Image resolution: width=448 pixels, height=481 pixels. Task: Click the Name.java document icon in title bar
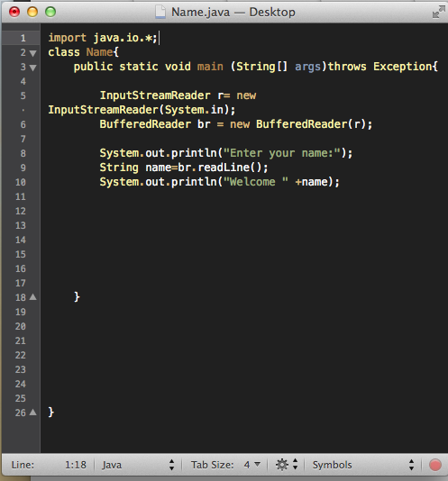coord(160,13)
